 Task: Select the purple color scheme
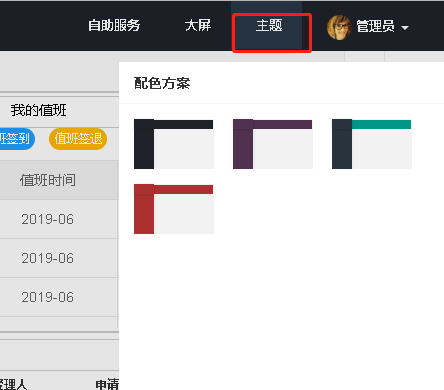[273, 144]
